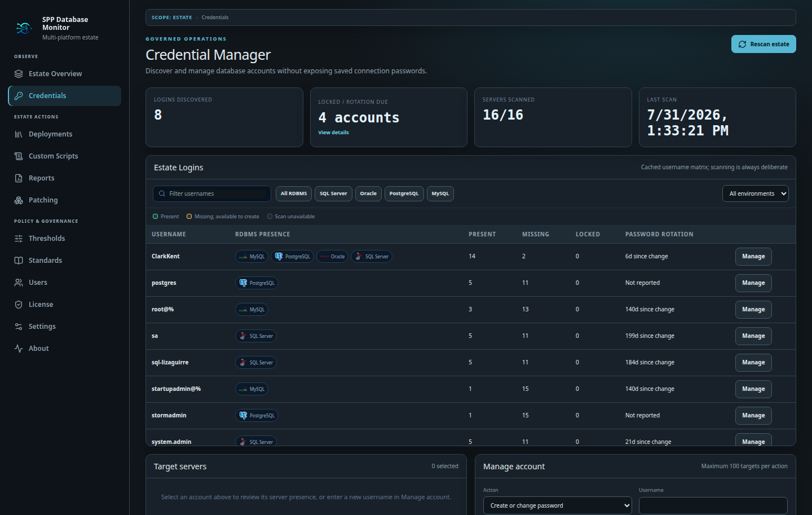This screenshot has height=515, width=812.
Task: Open View details for locked accounts
Action: [x=333, y=133]
